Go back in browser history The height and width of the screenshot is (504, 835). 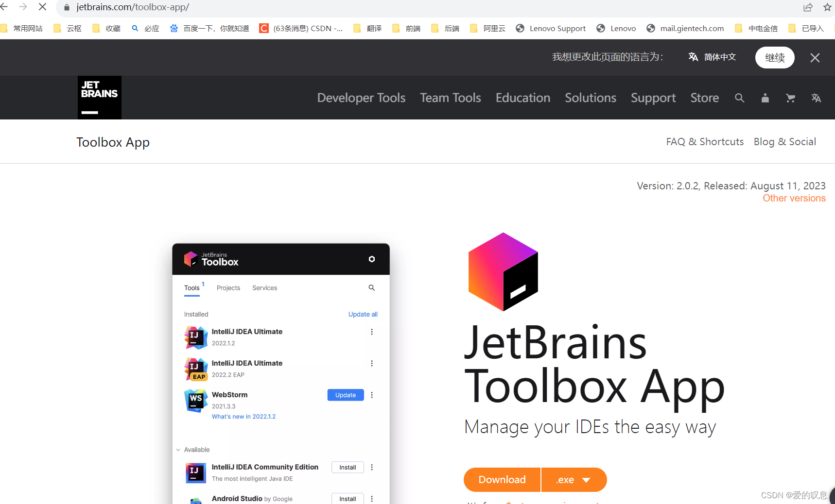coord(4,7)
